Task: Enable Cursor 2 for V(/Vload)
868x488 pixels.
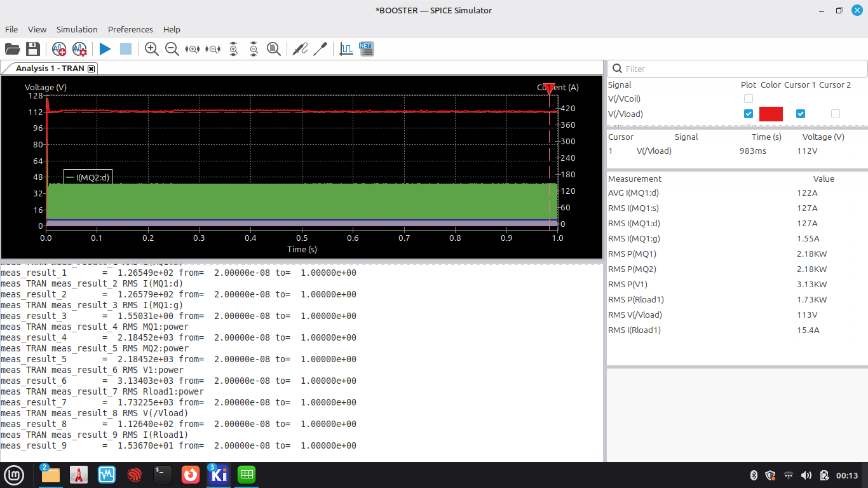Action: click(836, 114)
